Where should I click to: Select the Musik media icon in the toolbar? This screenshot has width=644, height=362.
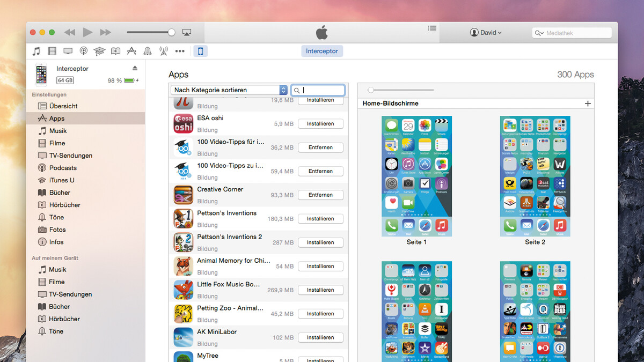pos(36,51)
